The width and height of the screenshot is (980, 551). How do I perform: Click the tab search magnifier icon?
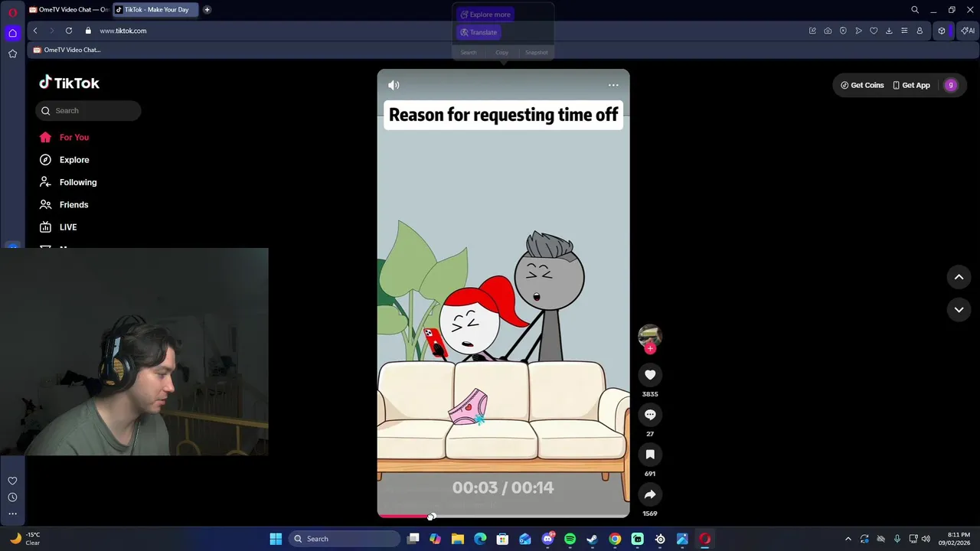tap(915, 10)
